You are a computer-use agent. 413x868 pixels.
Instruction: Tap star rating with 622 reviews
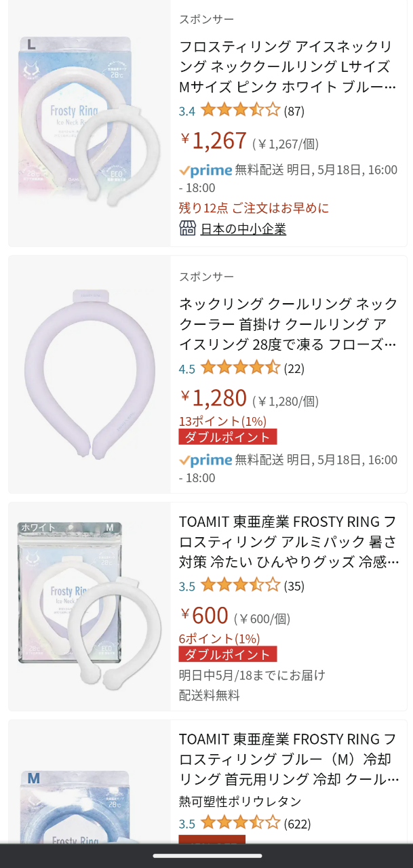click(240, 824)
